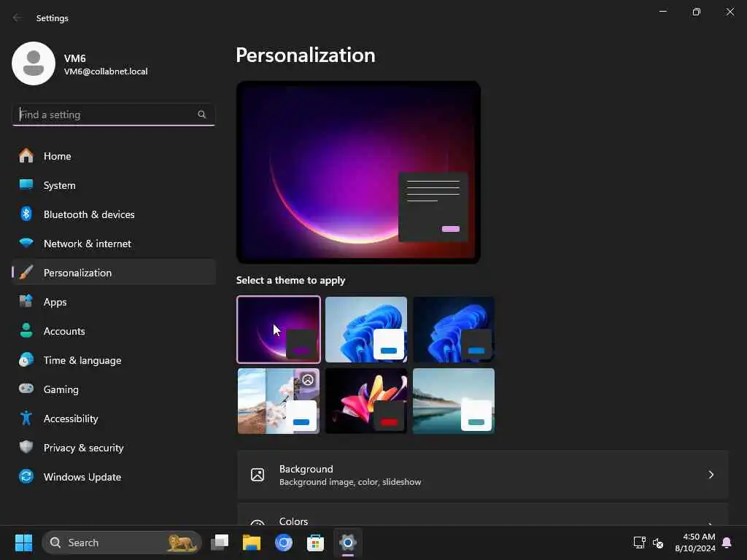This screenshot has width=747, height=560.
Task: Click the Settings gear taskbar icon
Action: (x=348, y=542)
